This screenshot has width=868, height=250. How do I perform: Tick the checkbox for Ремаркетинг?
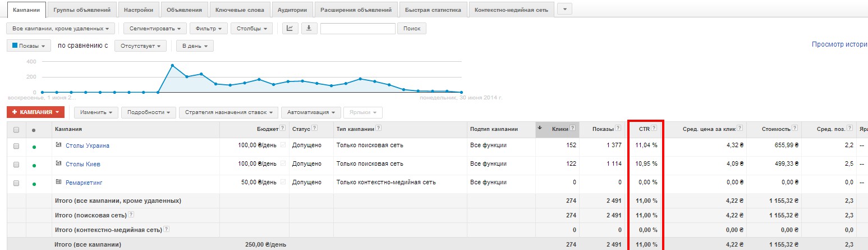pos(16,183)
